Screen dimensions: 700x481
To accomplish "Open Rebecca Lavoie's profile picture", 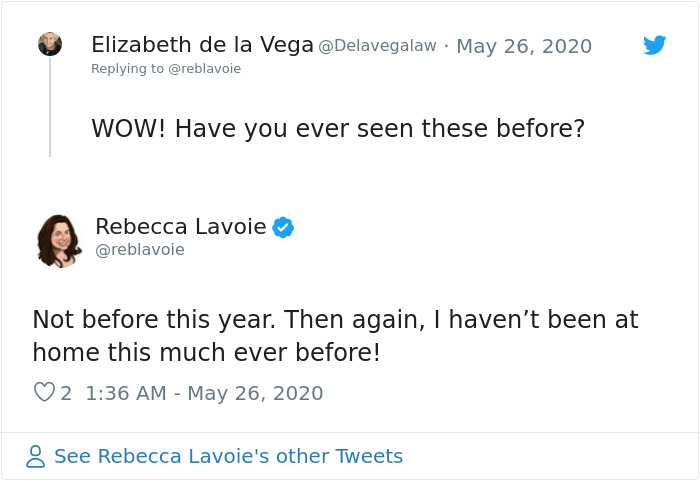I will click(59, 240).
